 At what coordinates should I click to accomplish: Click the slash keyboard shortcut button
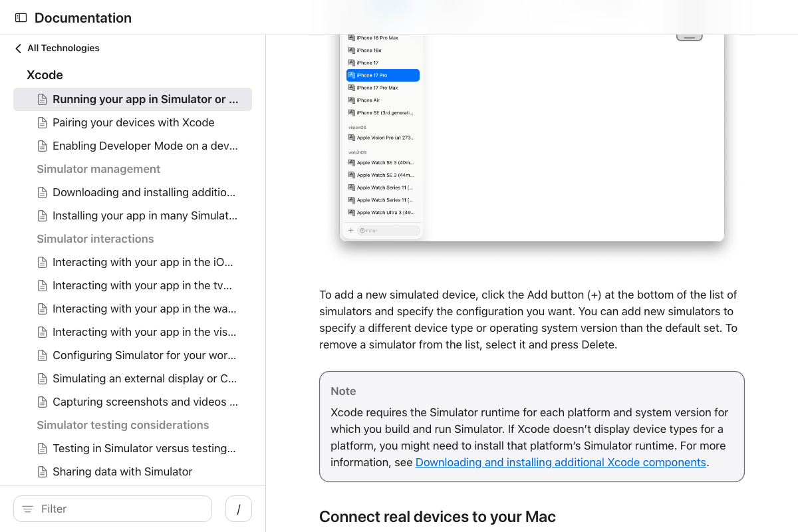(x=238, y=509)
